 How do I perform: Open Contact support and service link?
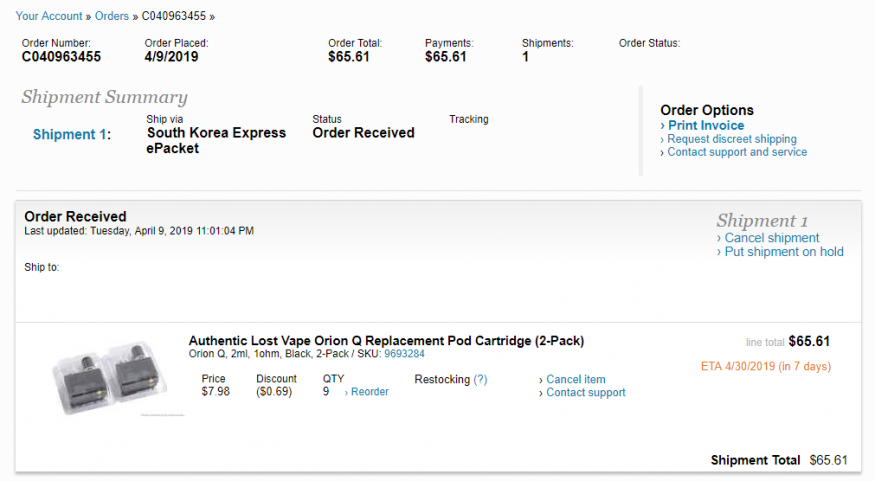click(x=737, y=152)
